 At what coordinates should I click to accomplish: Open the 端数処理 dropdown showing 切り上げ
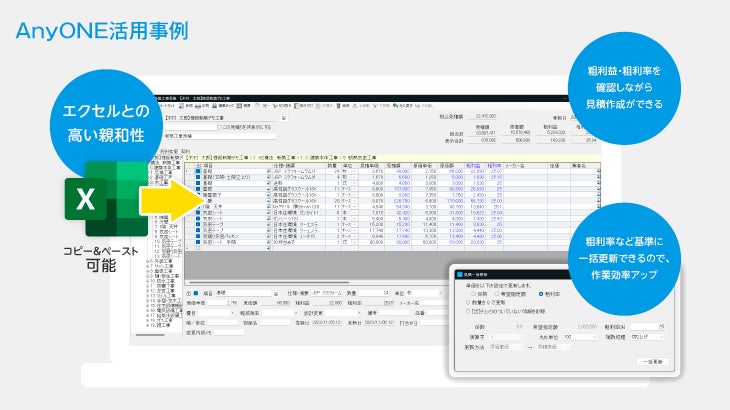647,337
